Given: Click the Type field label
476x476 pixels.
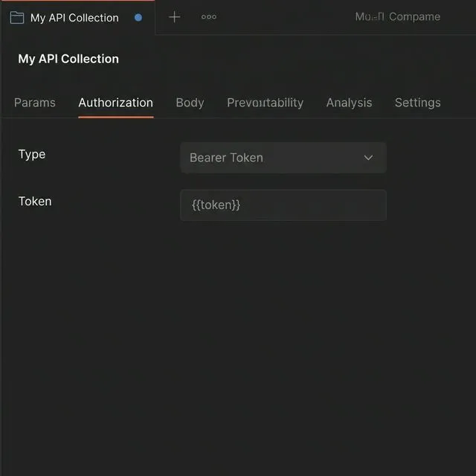Looking at the screenshot, I should (32, 154).
